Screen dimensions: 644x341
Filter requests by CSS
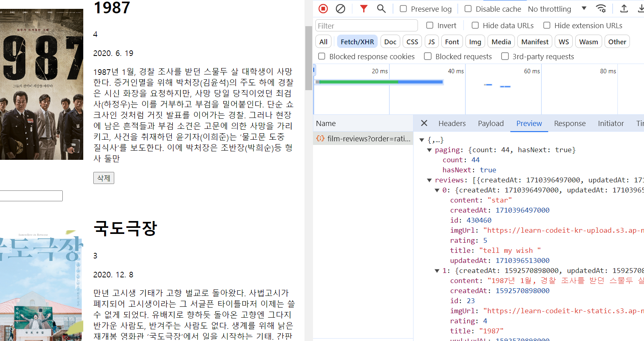coord(412,42)
